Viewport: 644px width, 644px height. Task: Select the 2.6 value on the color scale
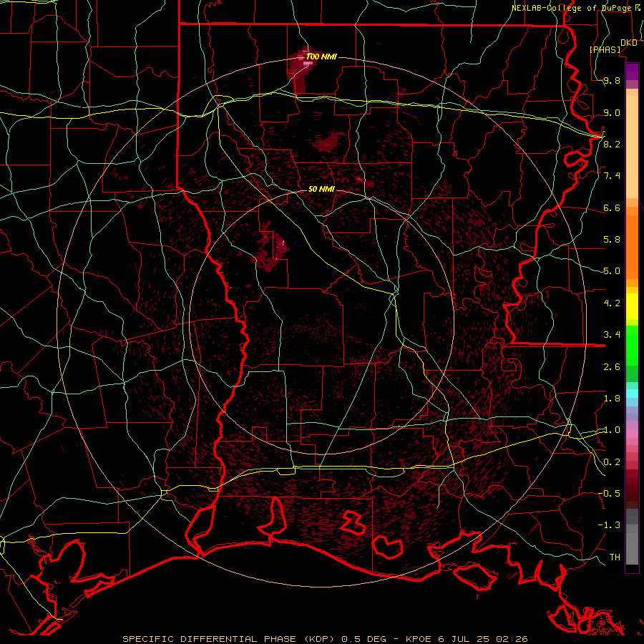(612, 366)
